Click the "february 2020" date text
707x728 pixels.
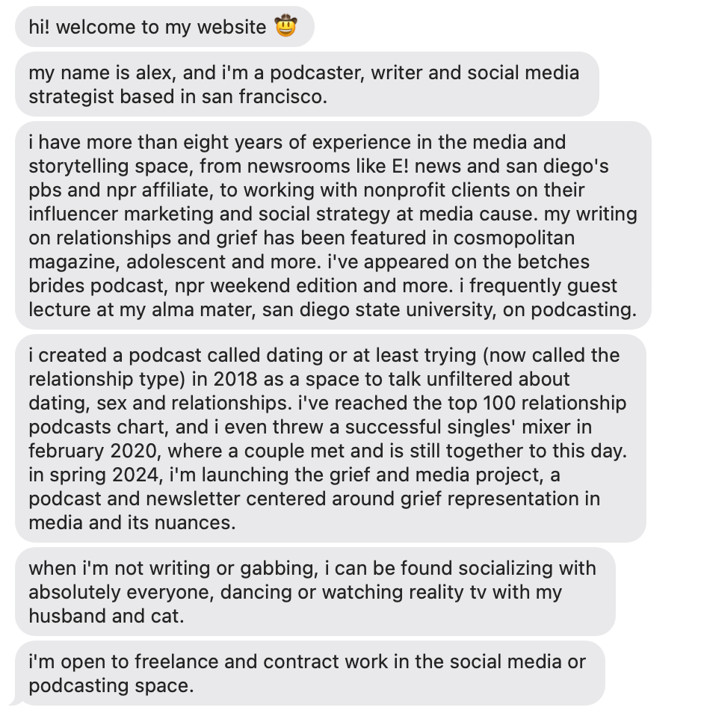tap(90, 451)
